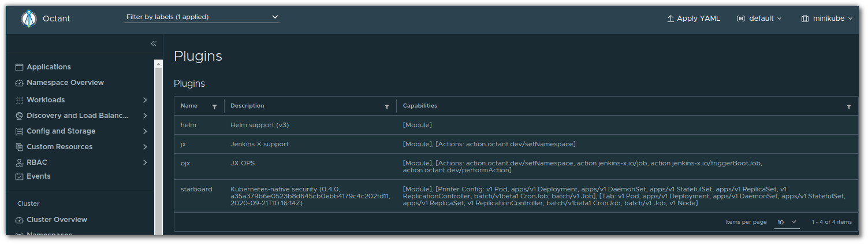The width and height of the screenshot is (868, 244).
Task: Click 'JX OPS' description cell
Action: pos(243,163)
